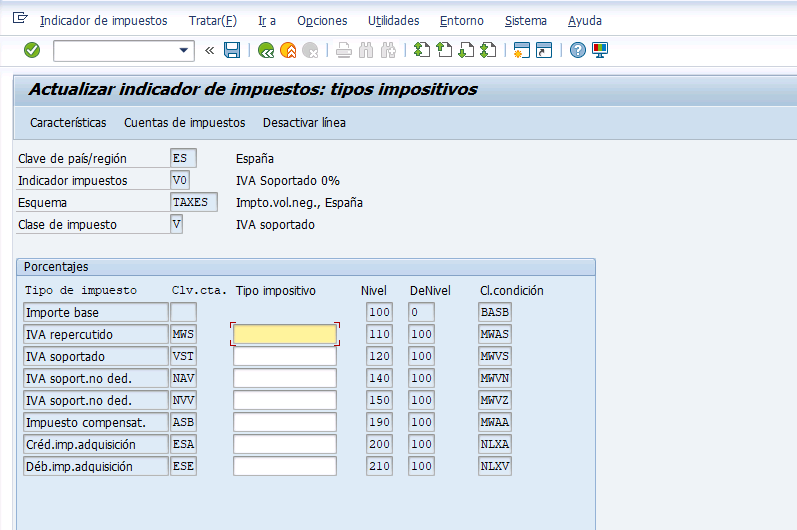Open the Utilidades menu
The height and width of the screenshot is (530, 797).
(393, 21)
